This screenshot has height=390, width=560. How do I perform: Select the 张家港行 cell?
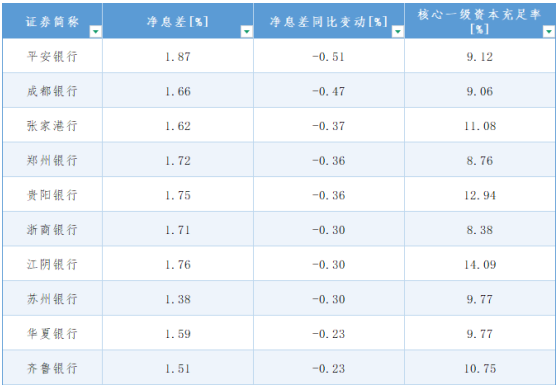pos(52,125)
